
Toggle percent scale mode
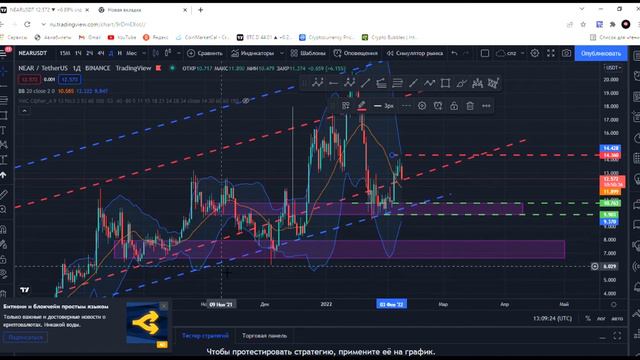point(588,318)
